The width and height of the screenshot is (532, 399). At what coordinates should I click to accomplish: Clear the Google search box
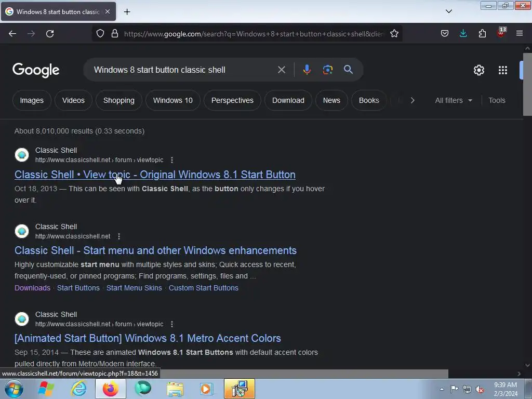281,70
